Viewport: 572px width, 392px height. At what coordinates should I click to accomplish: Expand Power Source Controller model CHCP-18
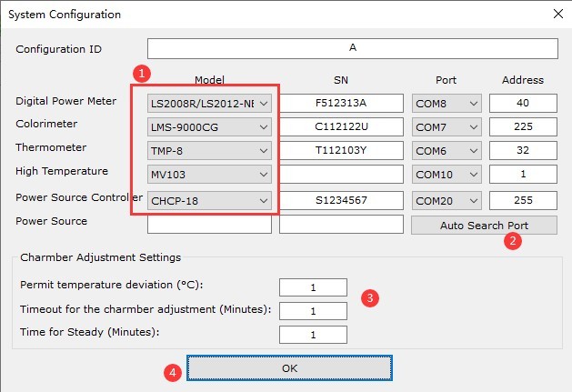(x=209, y=200)
